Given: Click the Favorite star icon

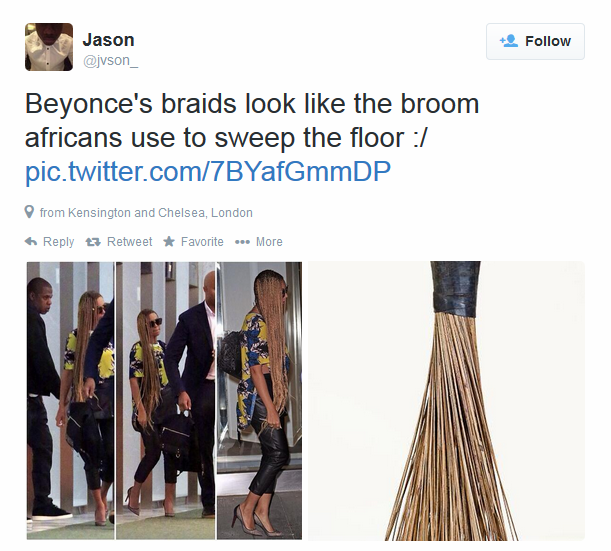Looking at the screenshot, I should [x=169, y=242].
